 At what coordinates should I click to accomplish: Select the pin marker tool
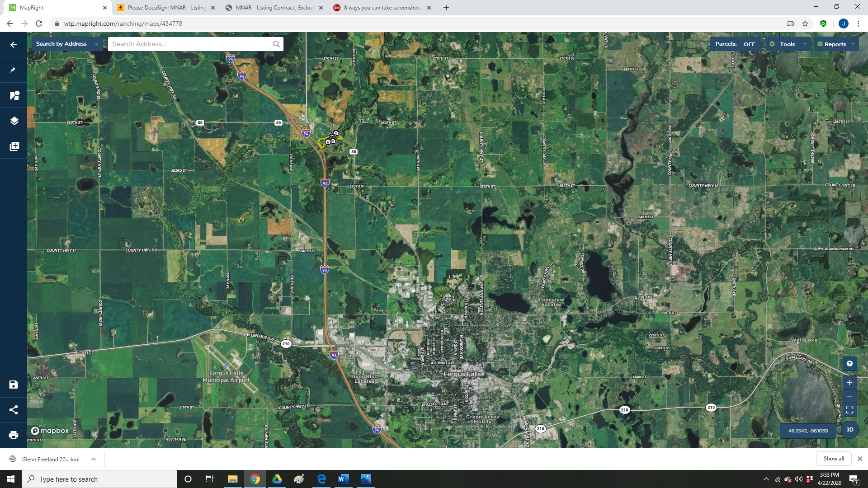point(14,70)
